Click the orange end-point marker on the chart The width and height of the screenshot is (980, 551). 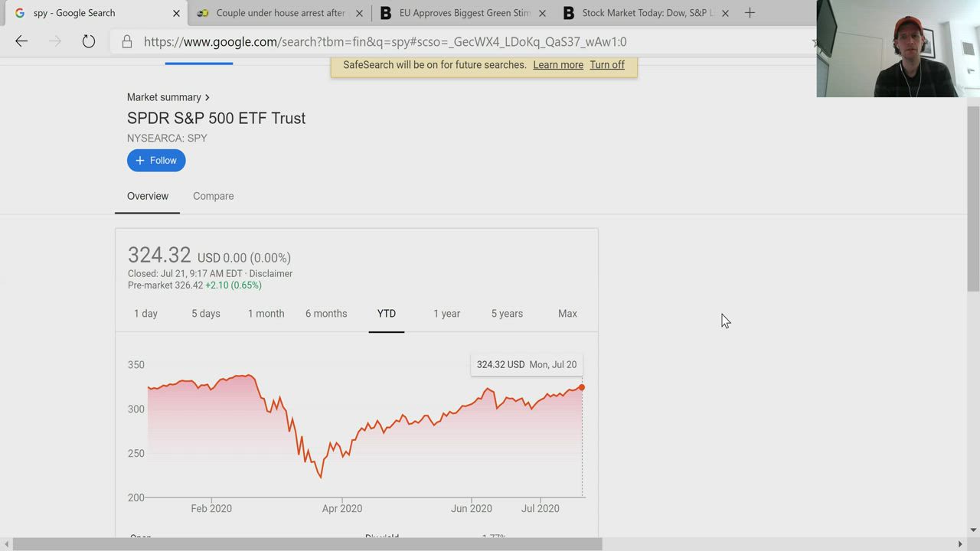tap(582, 387)
